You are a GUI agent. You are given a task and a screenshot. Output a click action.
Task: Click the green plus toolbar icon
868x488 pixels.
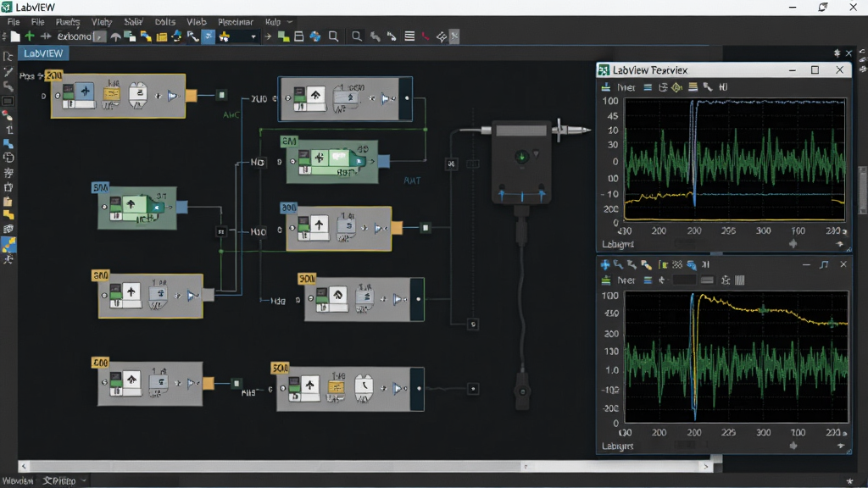[x=30, y=36]
